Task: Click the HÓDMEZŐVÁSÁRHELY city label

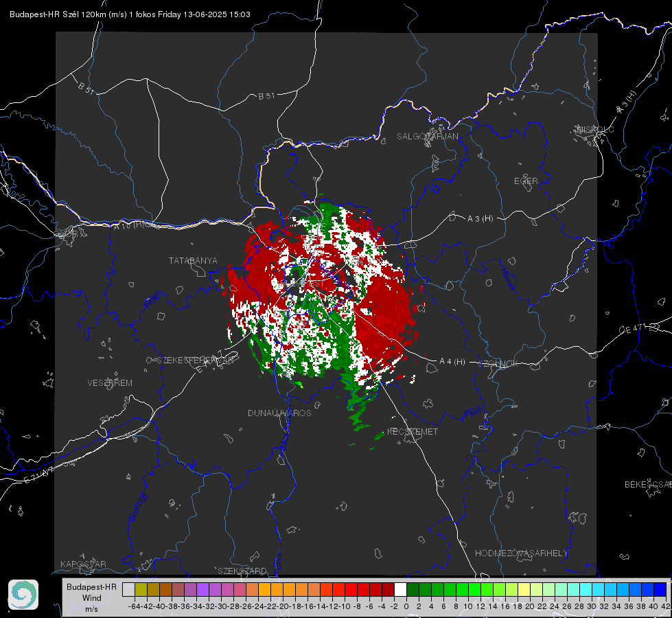Action: point(521,553)
